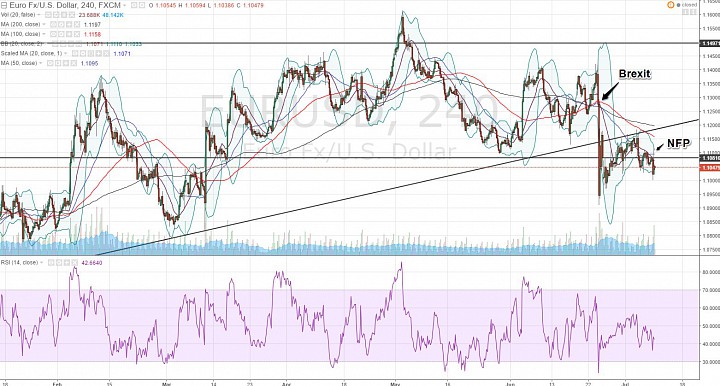This screenshot has height=386, width=720.
Task: Open format settings for RSI (14, close)
Action: (59, 263)
